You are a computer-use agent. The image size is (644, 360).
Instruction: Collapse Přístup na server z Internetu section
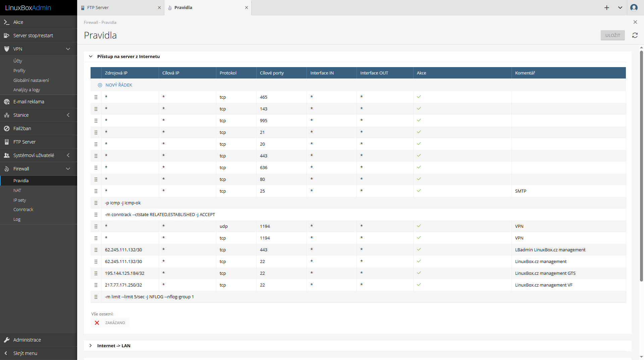coord(91,56)
